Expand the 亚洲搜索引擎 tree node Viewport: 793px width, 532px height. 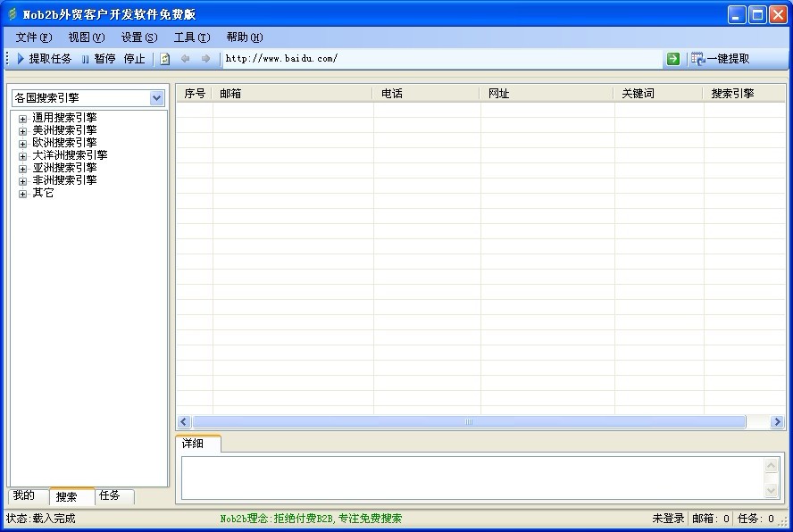[21, 167]
